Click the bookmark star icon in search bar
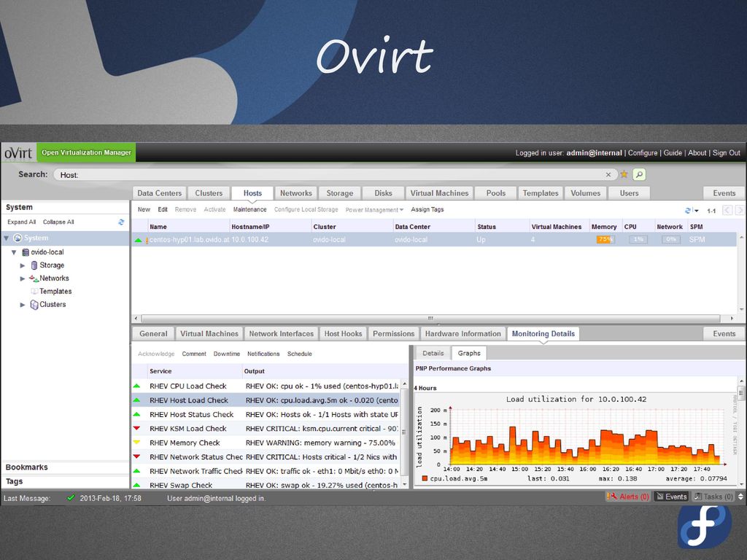The image size is (747, 560). coord(624,174)
